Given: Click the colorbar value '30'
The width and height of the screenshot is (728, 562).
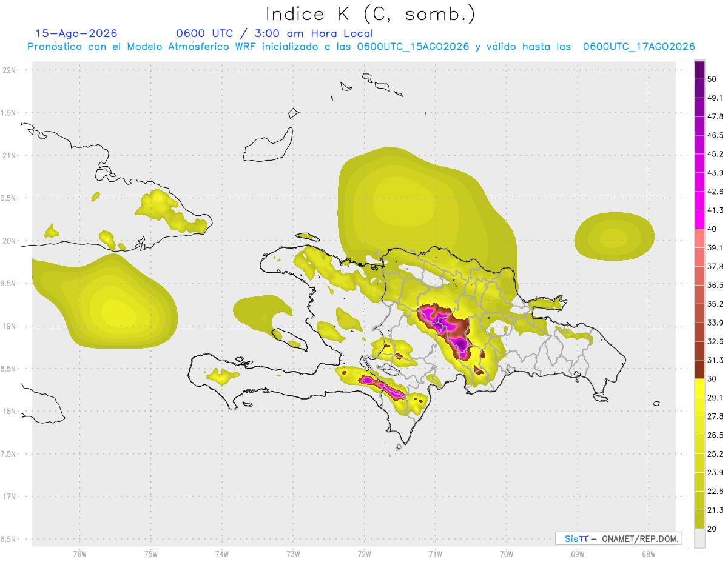Looking at the screenshot, I should click(712, 379).
